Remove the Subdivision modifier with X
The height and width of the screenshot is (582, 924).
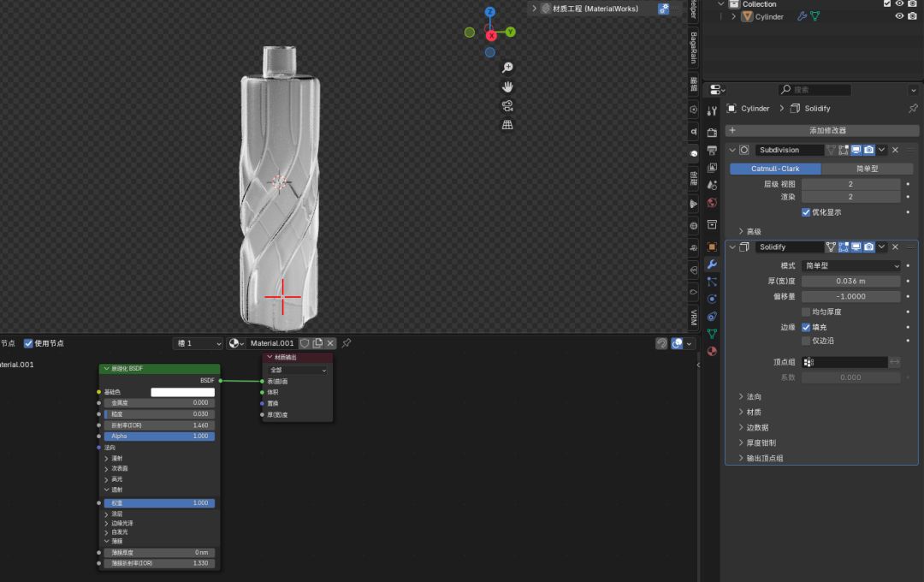[x=895, y=150]
